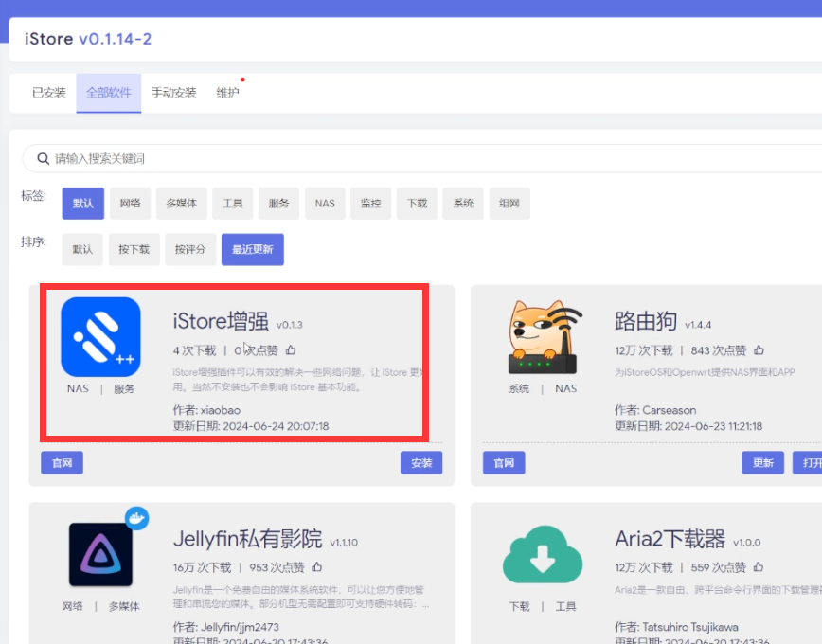
Task: Like iStore增强 with thumbs-up icon
Action: tap(291, 349)
